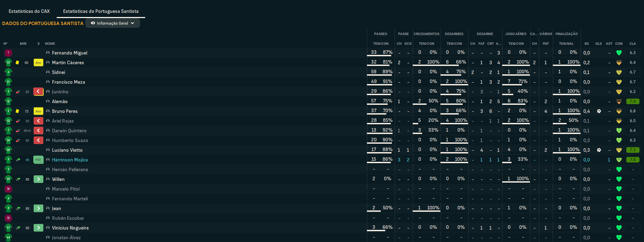Open Luciano Vietto's player profile
This screenshot has width=644, height=242.
pos(67,150)
